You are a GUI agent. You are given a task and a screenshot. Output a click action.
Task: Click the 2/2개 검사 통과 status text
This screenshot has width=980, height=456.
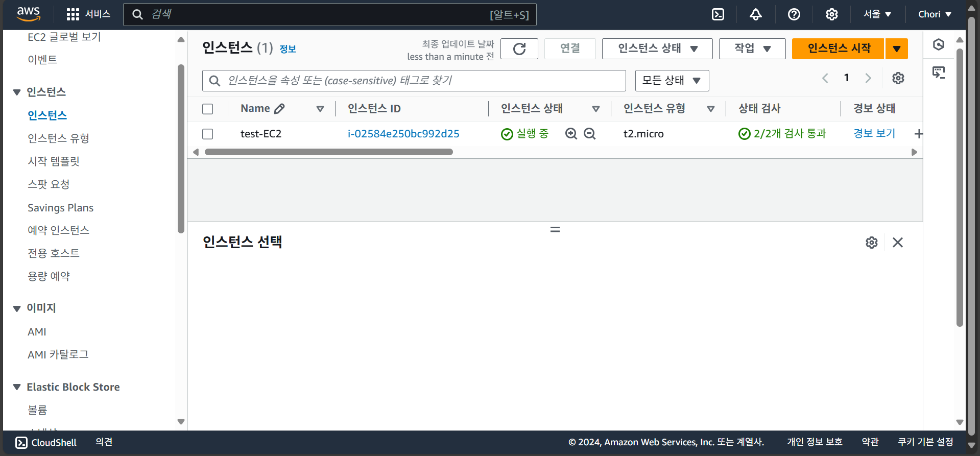[790, 134]
